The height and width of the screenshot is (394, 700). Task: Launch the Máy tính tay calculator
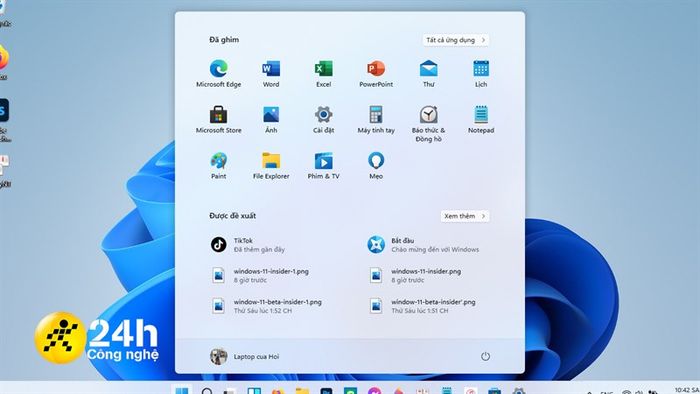pyautogui.click(x=376, y=120)
